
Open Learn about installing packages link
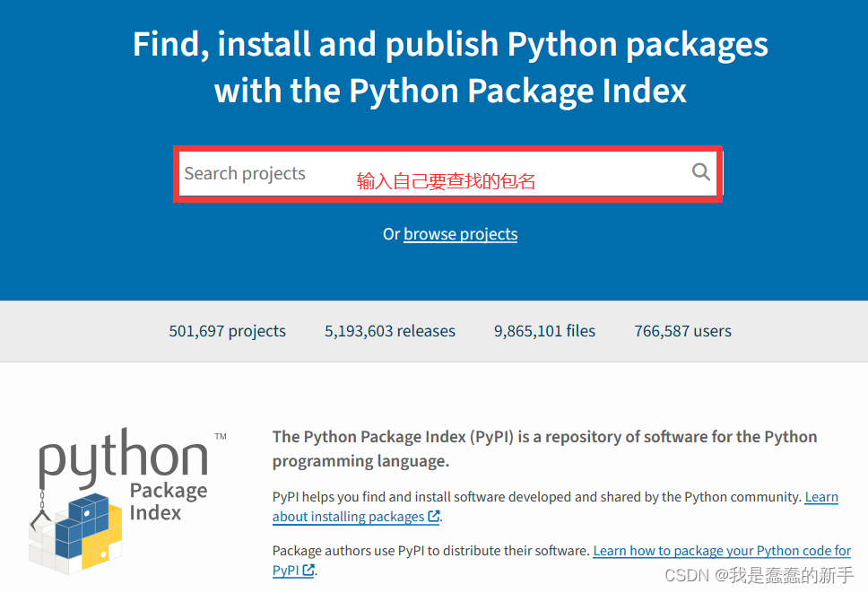click(x=555, y=507)
